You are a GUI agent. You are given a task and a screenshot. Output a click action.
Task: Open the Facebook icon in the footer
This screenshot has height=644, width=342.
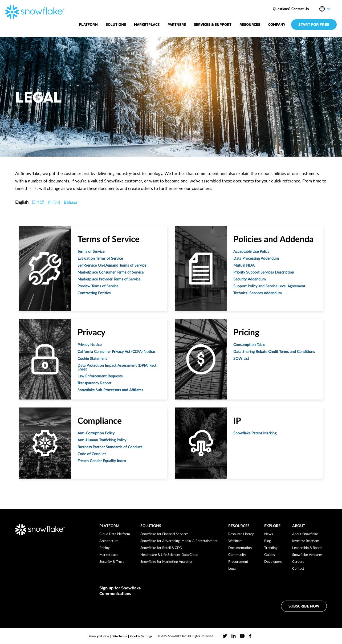[x=250, y=636]
